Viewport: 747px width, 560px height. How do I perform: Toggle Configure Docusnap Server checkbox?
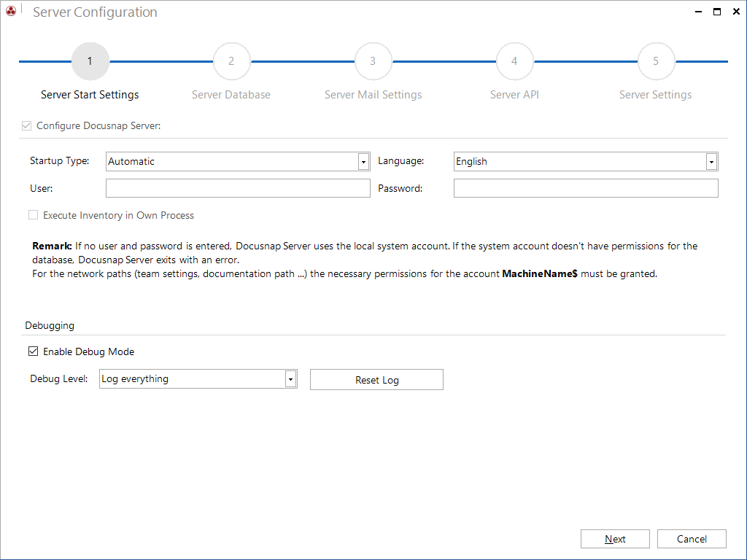27,125
